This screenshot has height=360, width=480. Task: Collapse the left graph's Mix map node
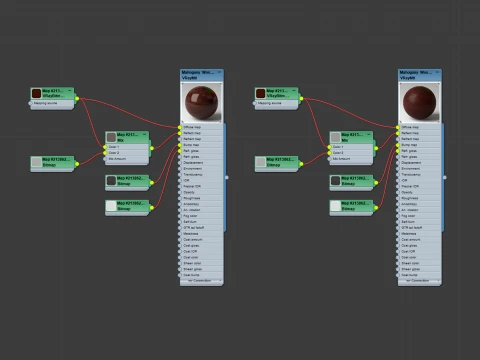click(x=144, y=134)
